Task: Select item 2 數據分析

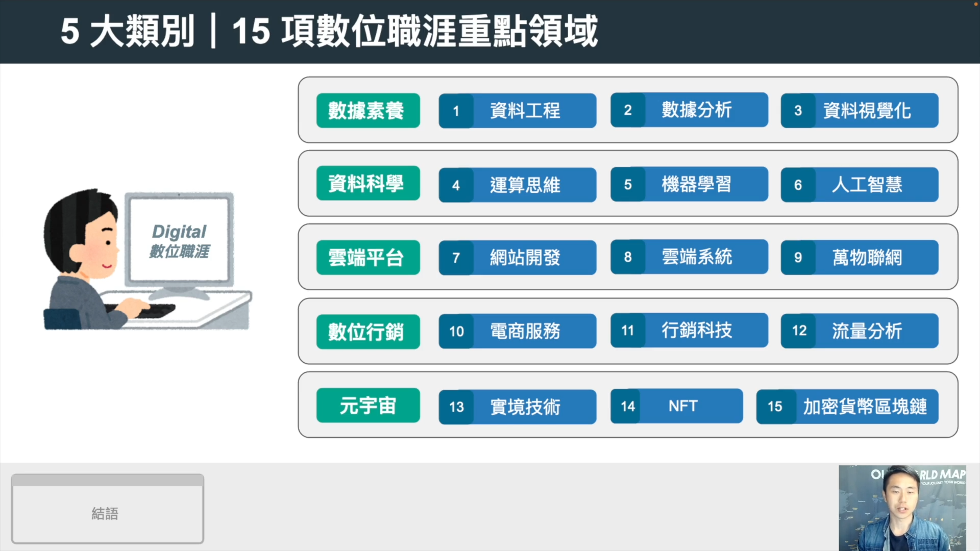Action: click(689, 110)
